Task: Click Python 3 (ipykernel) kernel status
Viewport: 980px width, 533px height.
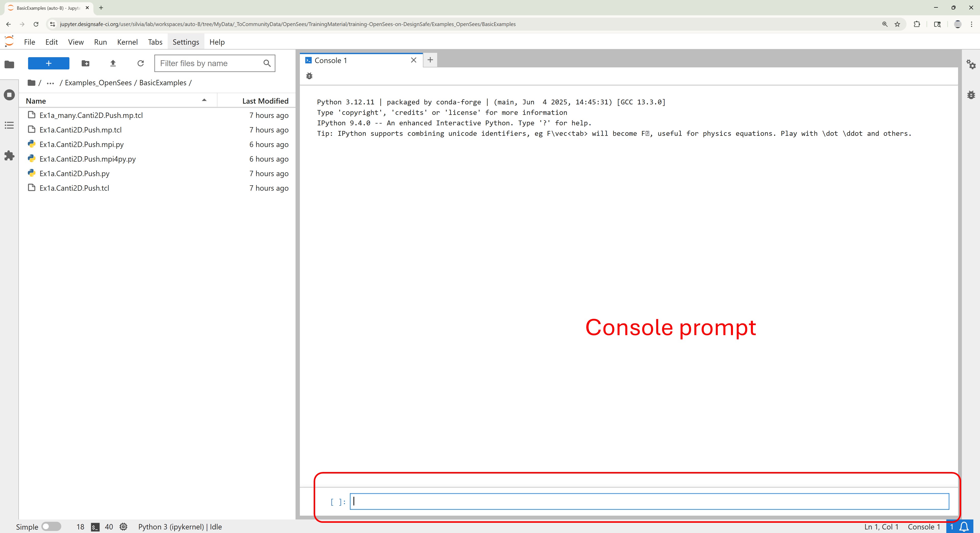Action: 180,527
